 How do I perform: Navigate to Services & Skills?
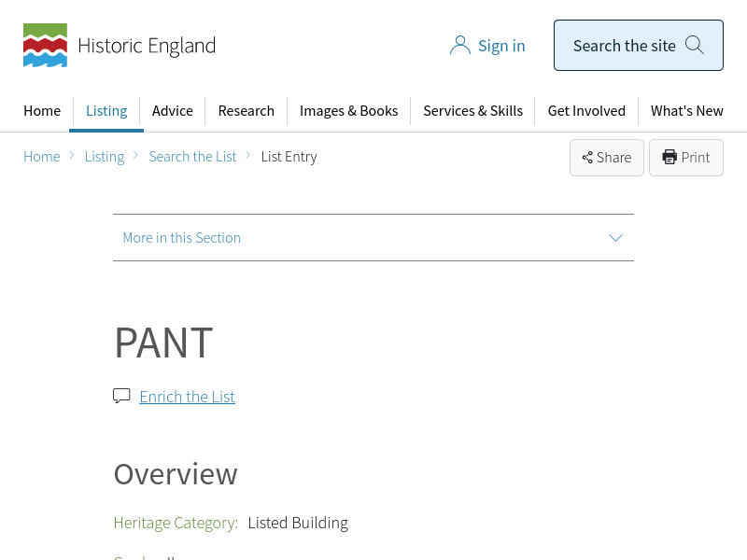(472, 111)
